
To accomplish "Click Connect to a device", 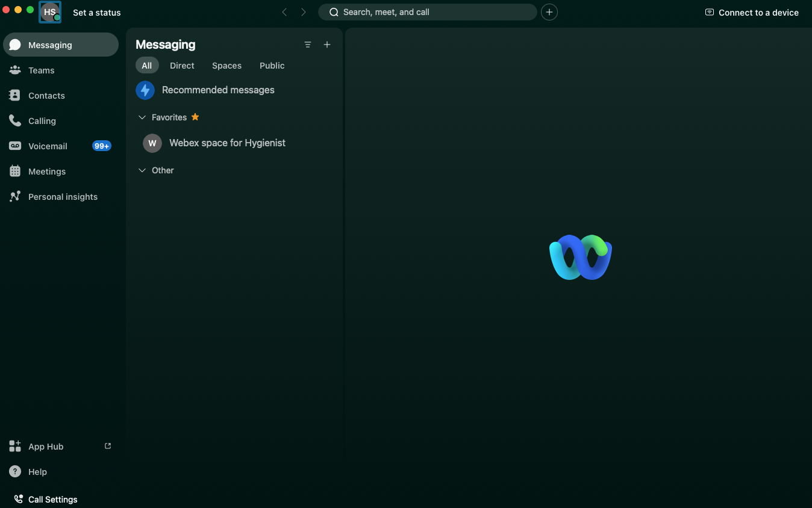I will (x=752, y=13).
